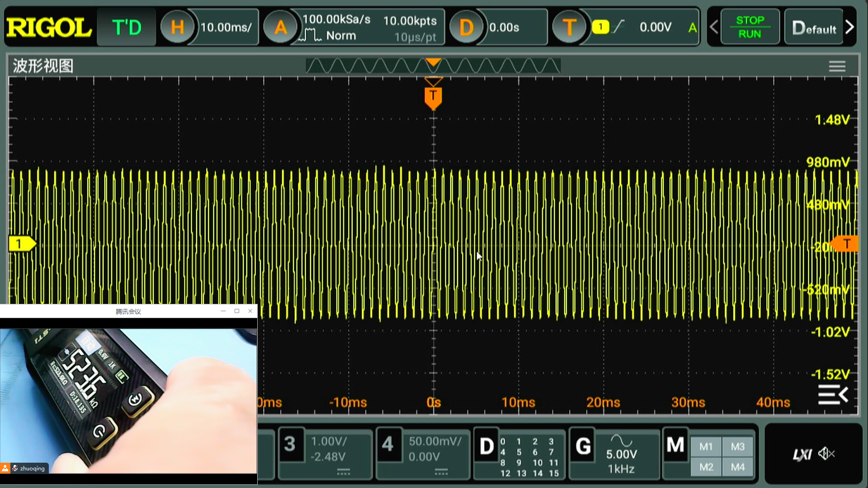Open the Math M menu
The width and height of the screenshot is (868, 488).
675,446
